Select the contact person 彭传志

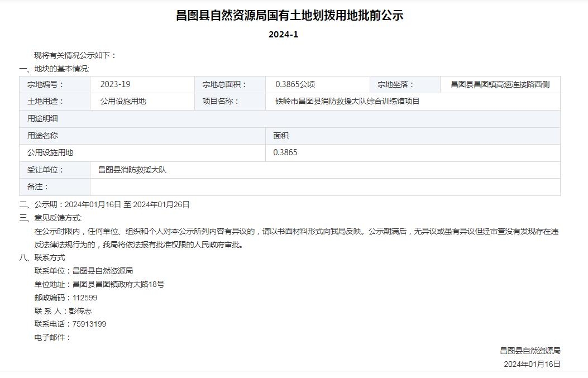point(80,311)
